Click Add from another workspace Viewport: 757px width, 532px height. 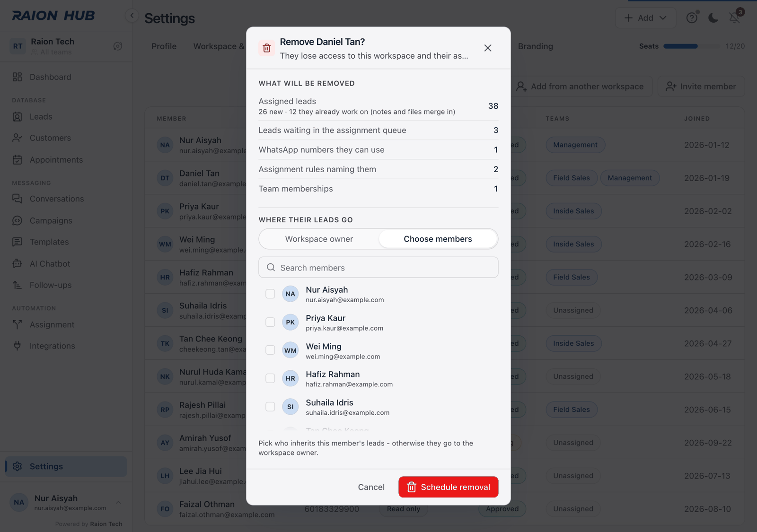(x=580, y=87)
